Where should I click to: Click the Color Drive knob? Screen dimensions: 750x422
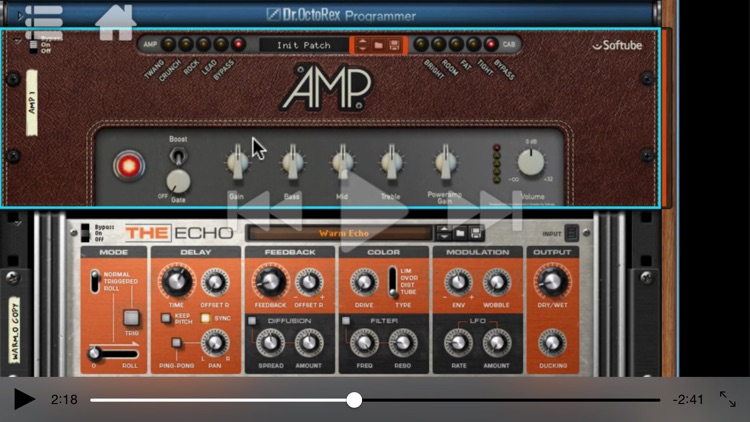(x=364, y=282)
